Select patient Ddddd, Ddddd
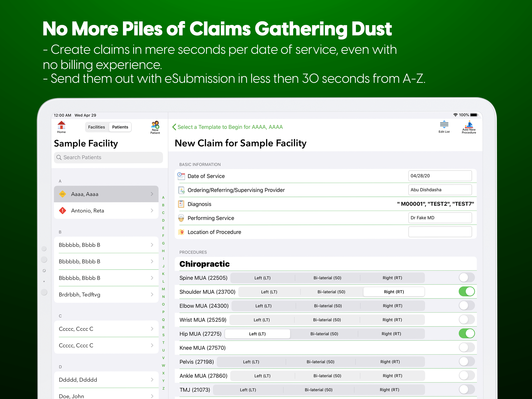Viewport: 532px width, 399px height. [x=106, y=380]
